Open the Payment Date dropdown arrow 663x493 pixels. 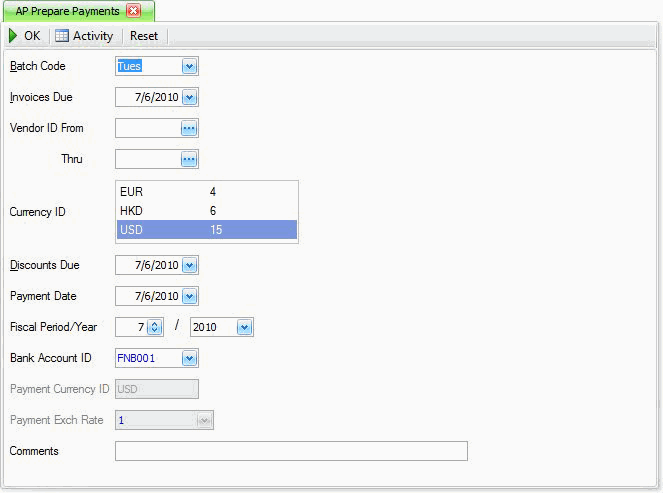pos(189,296)
